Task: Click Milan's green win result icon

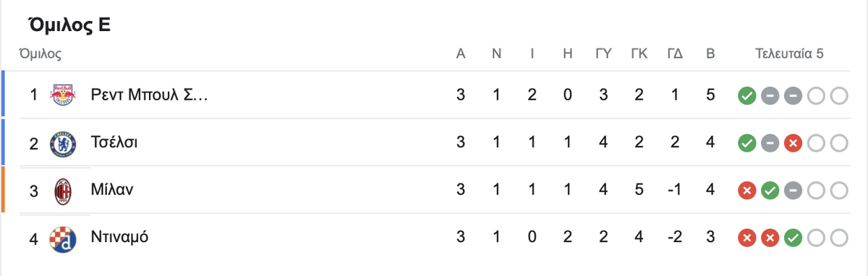Action: [770, 191]
